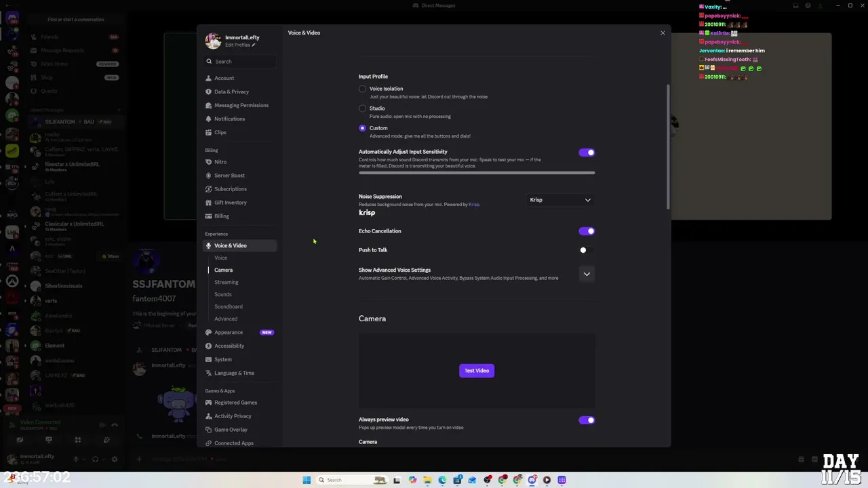Select the Voice & Video microphone icon
868x488 pixels.
(209, 245)
